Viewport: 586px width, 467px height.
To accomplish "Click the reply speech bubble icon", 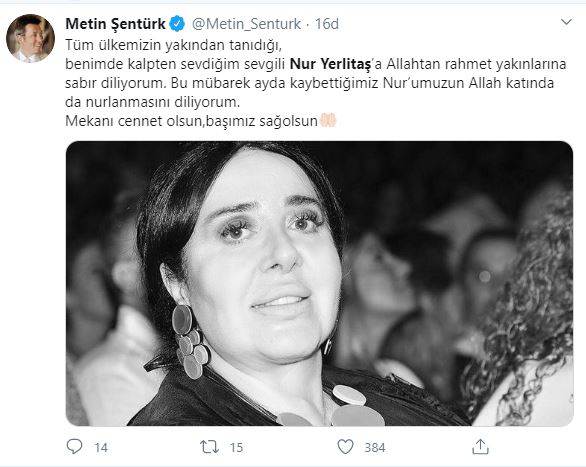I will click(x=74, y=446).
